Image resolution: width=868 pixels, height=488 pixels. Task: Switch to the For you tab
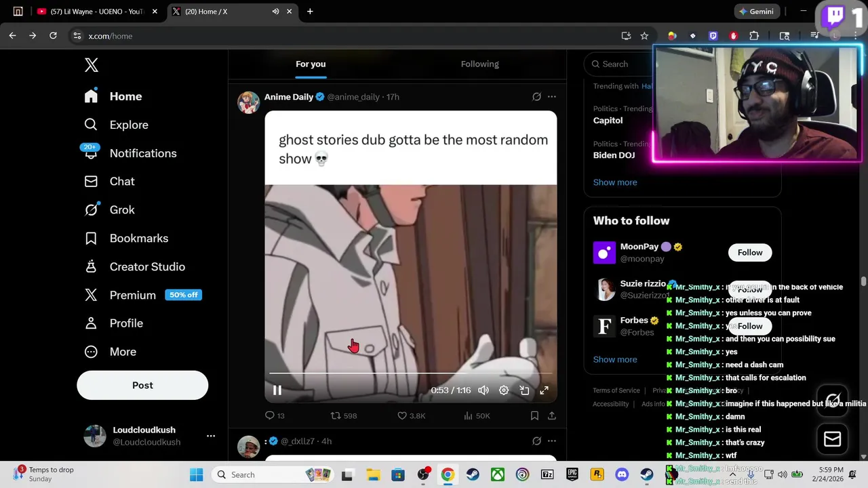click(311, 64)
